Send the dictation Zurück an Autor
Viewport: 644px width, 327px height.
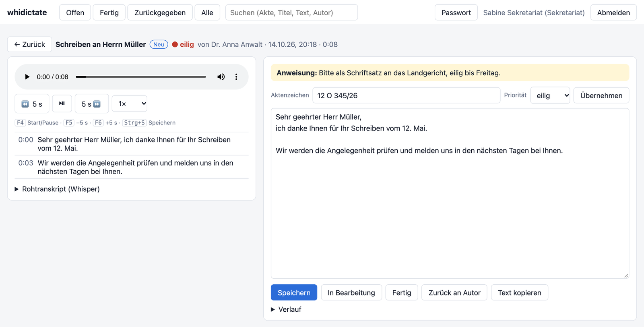(454, 293)
